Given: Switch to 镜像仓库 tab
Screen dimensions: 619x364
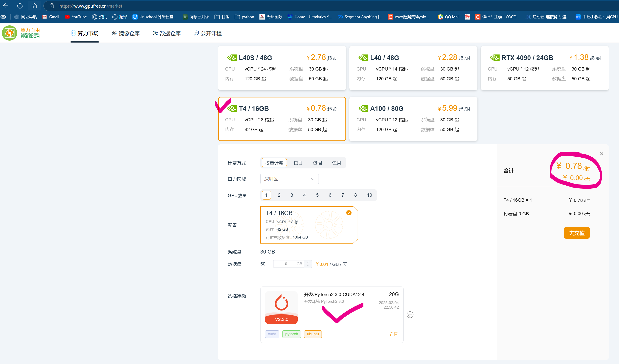Looking at the screenshot, I should (x=125, y=33).
